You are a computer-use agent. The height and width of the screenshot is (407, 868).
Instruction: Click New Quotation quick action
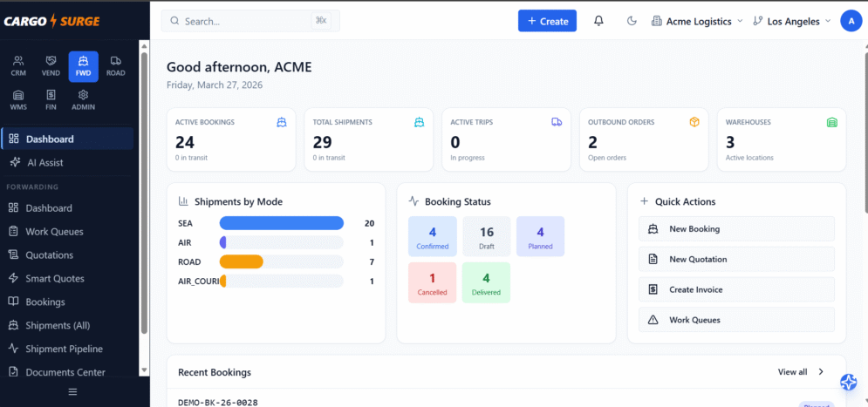coord(736,260)
